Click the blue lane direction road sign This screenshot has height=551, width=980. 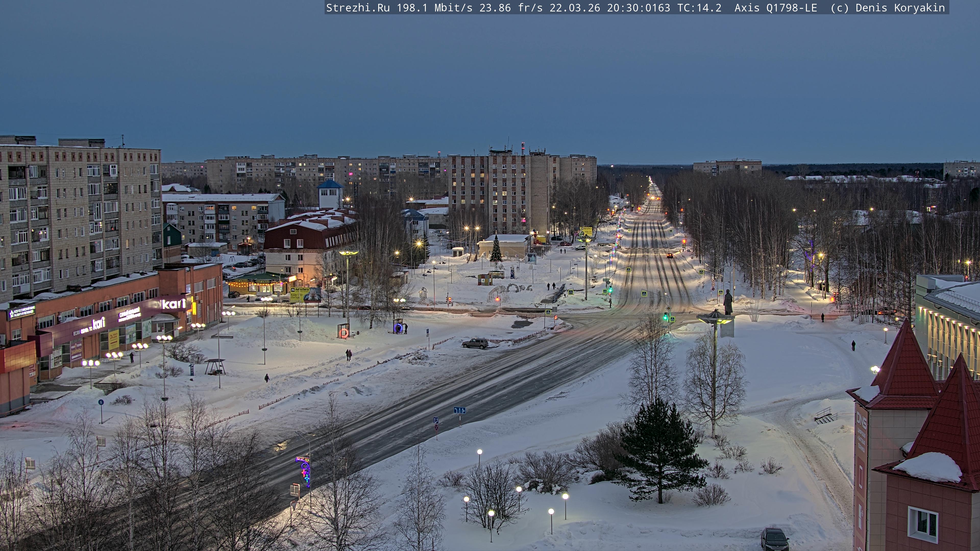(459, 410)
